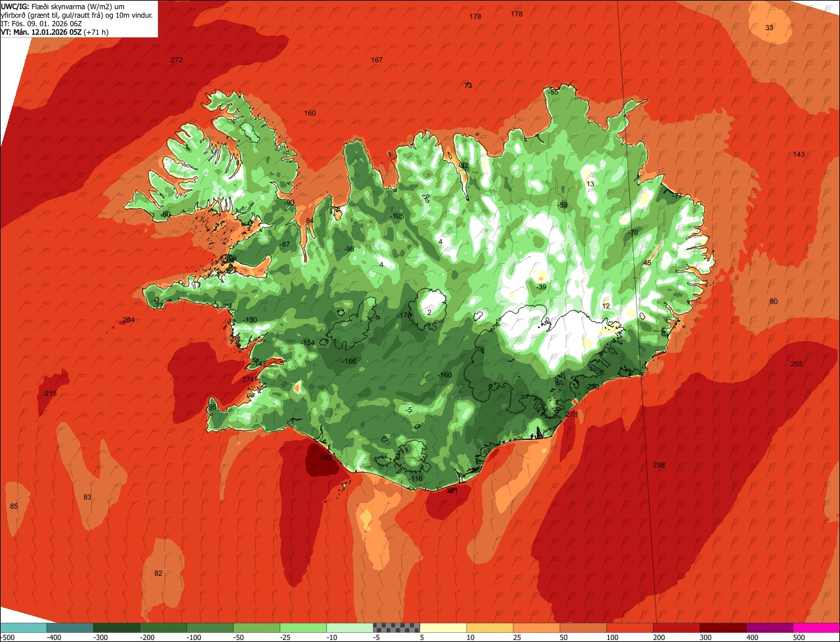Click the legend label "100"
Screen dimensions: 840x642
tap(613, 637)
